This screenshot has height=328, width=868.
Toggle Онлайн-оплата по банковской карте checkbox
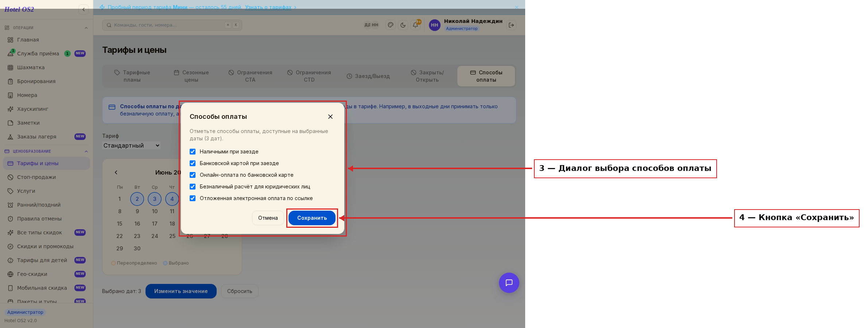tap(193, 175)
